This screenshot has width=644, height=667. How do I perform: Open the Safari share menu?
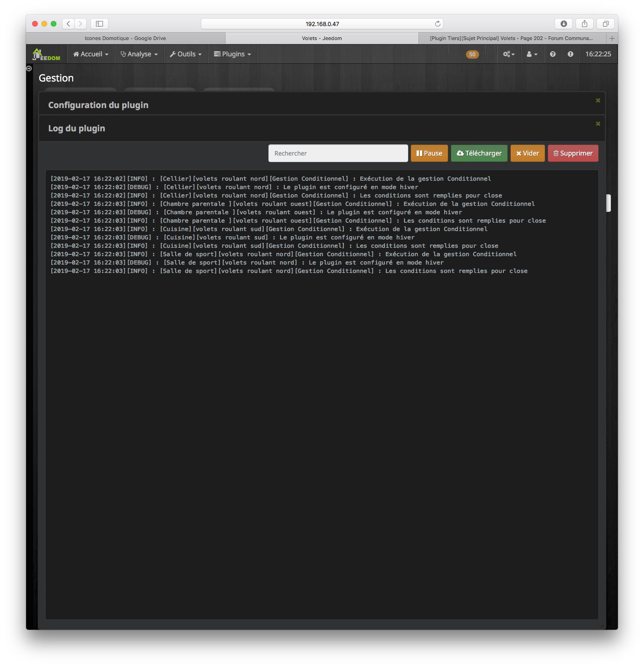[x=584, y=23]
